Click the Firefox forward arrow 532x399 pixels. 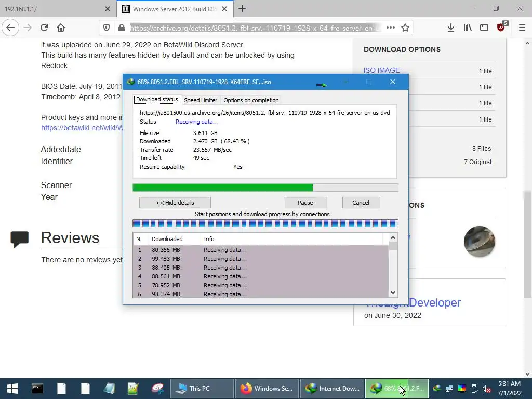click(28, 28)
